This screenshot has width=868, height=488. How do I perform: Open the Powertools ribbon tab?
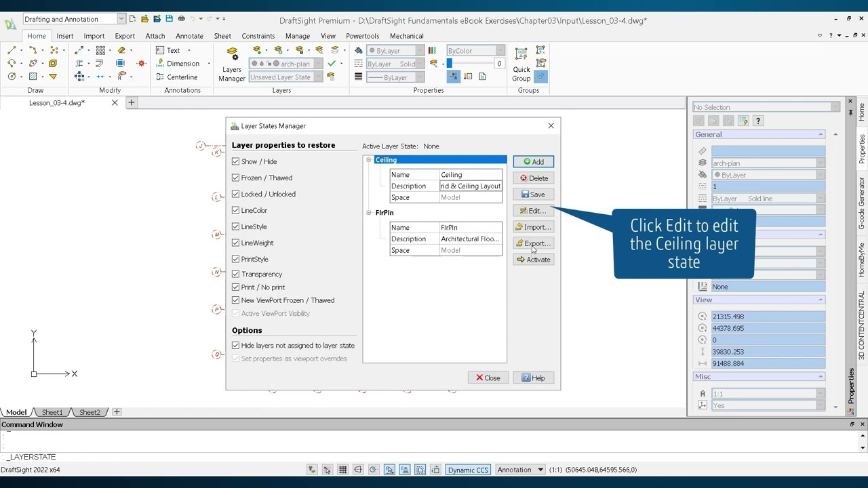363,36
